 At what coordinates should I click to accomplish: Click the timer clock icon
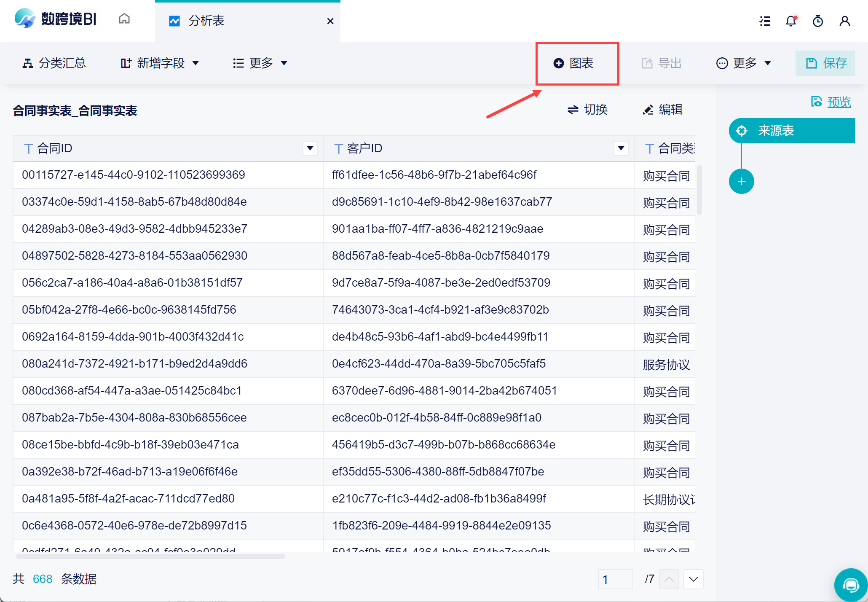[818, 21]
